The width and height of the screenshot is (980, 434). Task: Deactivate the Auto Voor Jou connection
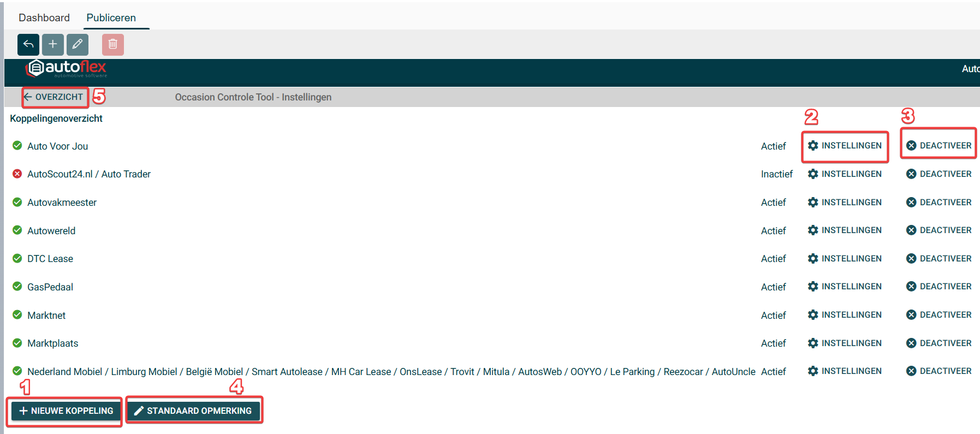939,146
